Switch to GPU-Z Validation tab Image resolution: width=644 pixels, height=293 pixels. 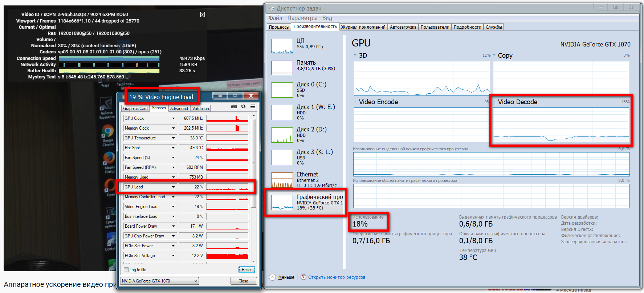[201, 109]
